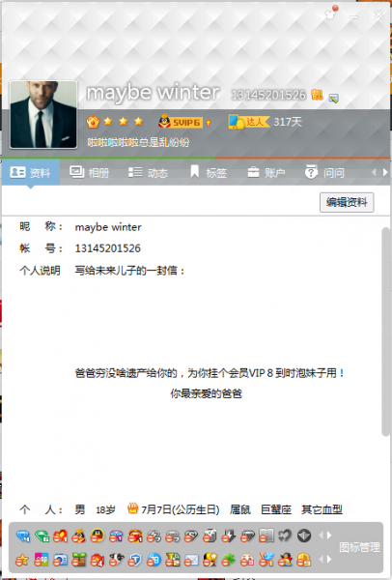Viewport: 392px width, 580px height.
Task: Click the 写给未来儿子的一封信 text
Action: coord(129,271)
